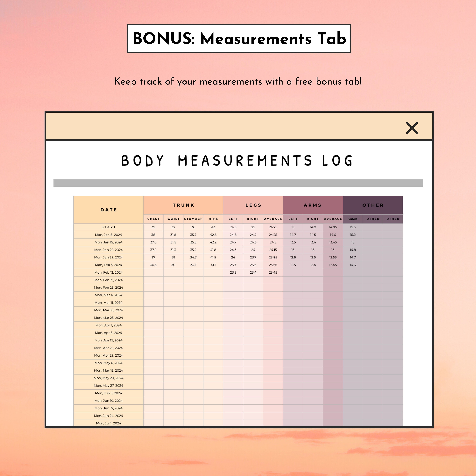This screenshot has height=476, width=476.
Task: Click the chest value 39 in START row
Action: click(153, 227)
